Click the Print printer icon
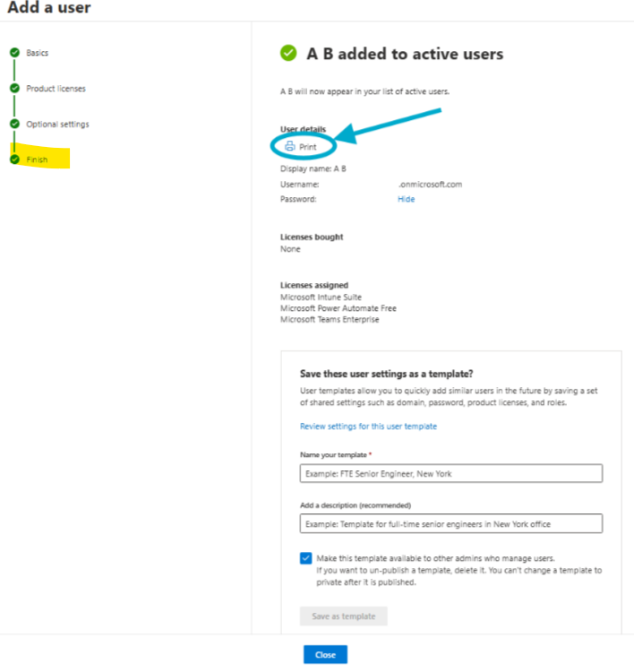Viewport: 634px width, 672px height. pos(290,146)
